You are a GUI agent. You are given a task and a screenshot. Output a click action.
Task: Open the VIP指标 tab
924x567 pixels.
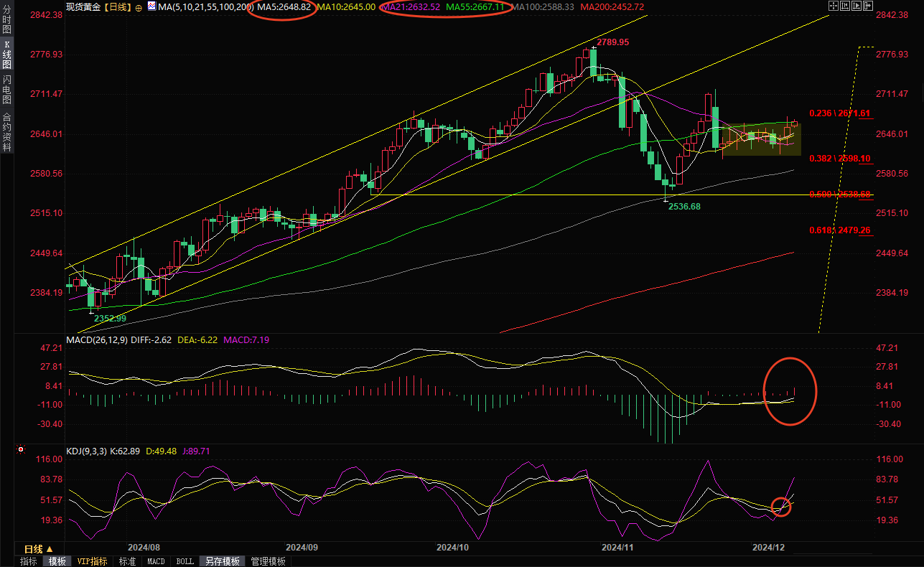pyautogui.click(x=92, y=561)
